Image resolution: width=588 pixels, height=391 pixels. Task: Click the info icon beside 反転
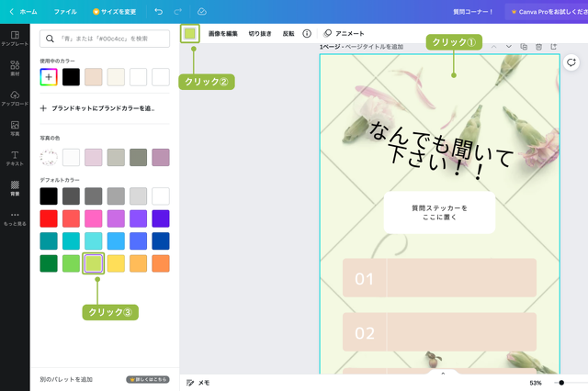click(x=307, y=33)
